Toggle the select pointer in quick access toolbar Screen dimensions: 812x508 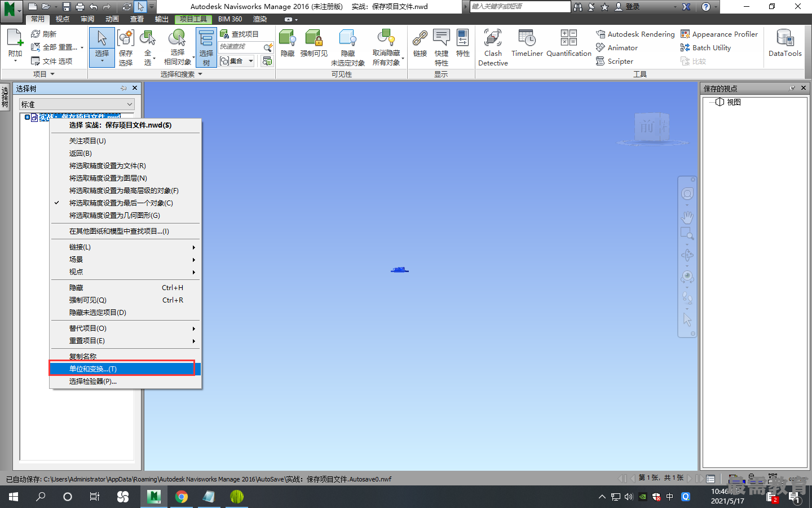pos(140,7)
